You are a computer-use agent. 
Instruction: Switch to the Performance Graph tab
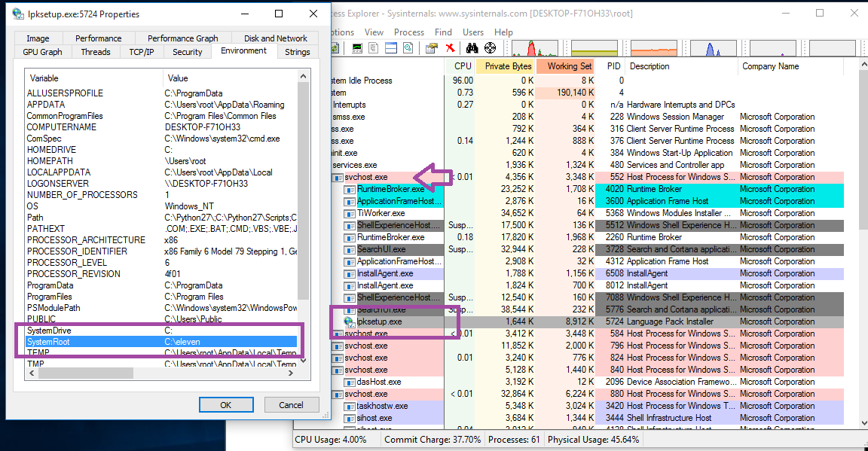tap(182, 38)
